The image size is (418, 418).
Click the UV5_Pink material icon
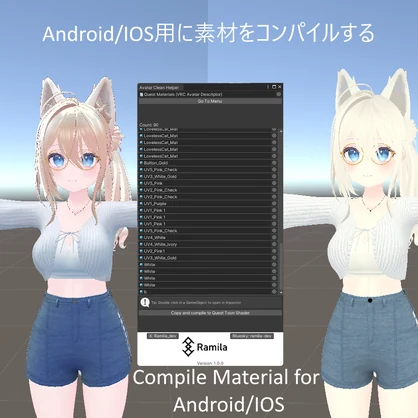(141, 183)
